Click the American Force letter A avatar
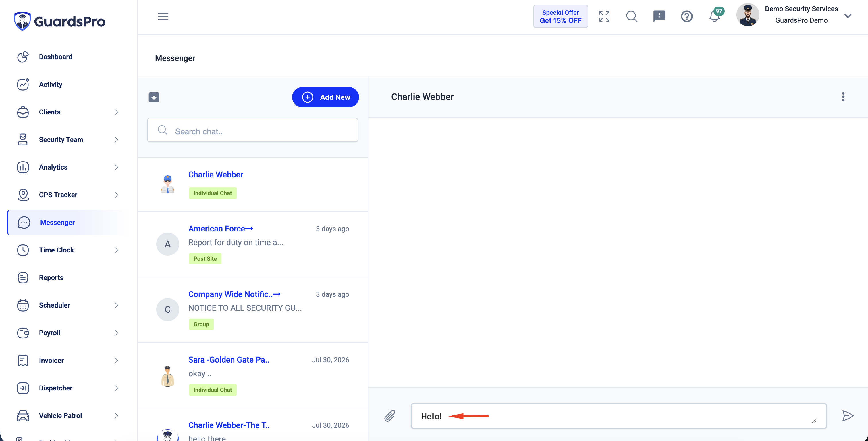 [x=167, y=244]
